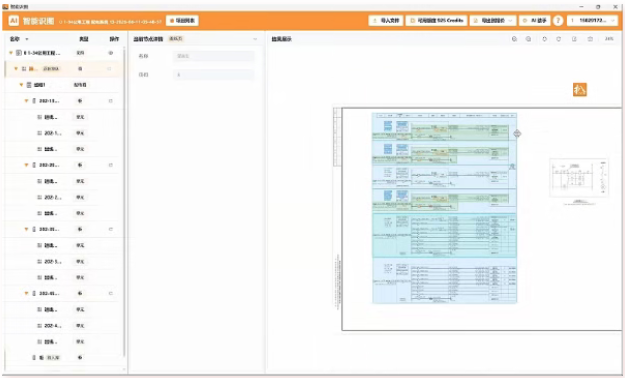The width and height of the screenshot is (625, 378).
Task: Check the available 525 Credits quota
Action: [x=436, y=20]
